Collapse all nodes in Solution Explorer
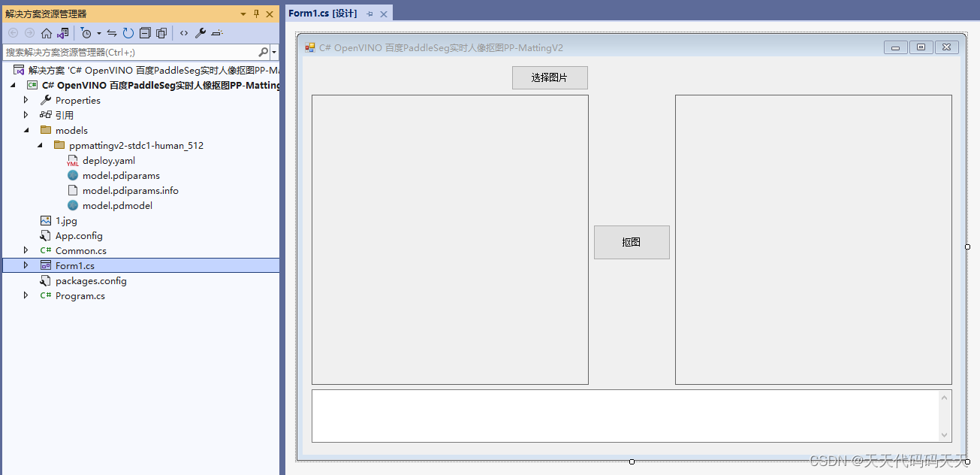 pos(145,33)
